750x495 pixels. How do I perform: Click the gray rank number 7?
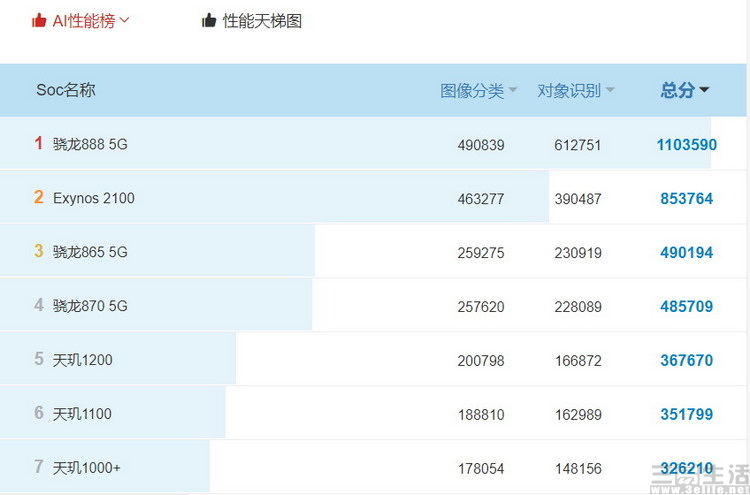pos(39,466)
